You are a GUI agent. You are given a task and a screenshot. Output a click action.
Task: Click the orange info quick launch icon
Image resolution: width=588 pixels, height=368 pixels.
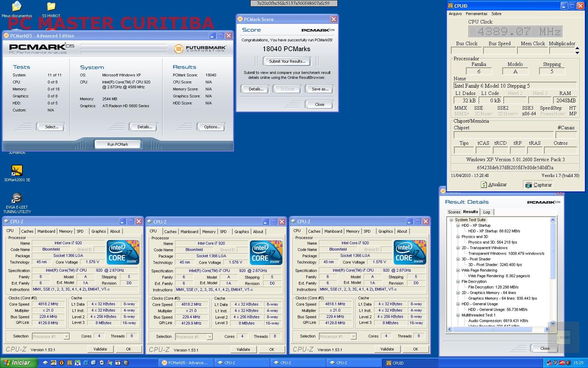(x=61, y=362)
